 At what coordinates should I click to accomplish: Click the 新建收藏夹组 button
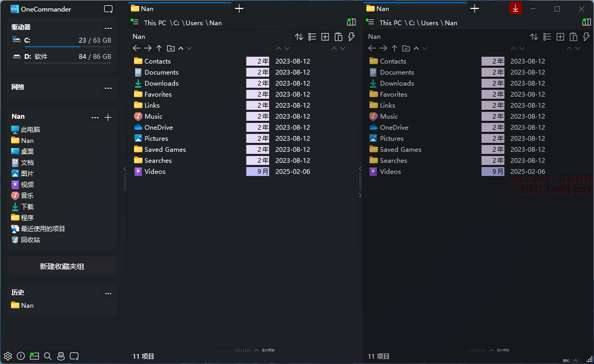tap(62, 266)
